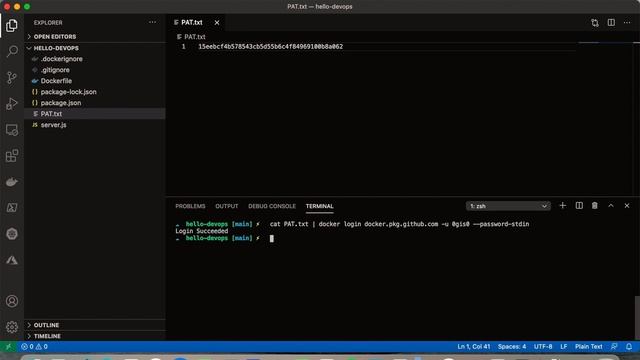This screenshot has height=360, width=640.
Task: Open the Azure view in activity bar
Action: [x=12, y=260]
